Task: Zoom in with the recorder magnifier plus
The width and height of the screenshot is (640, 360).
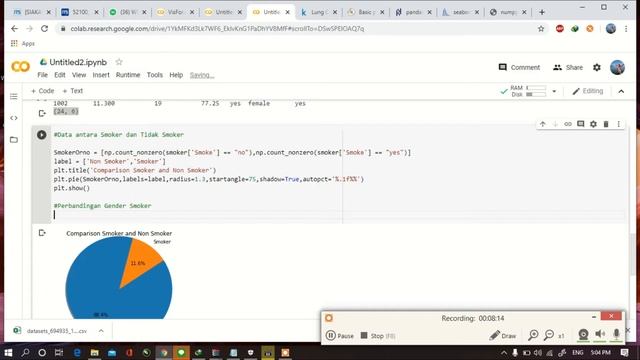Action: click(x=533, y=335)
